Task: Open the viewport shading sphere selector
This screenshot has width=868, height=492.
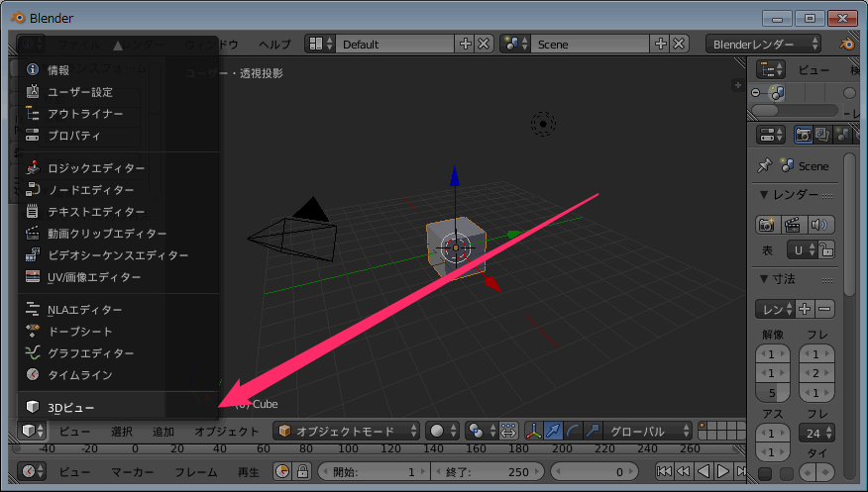Action: point(443,431)
